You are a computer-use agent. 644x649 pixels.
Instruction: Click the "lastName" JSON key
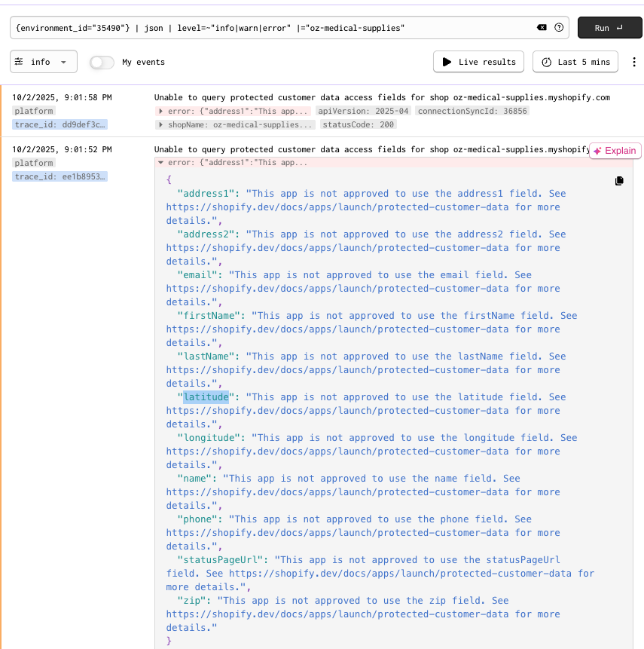(206, 356)
